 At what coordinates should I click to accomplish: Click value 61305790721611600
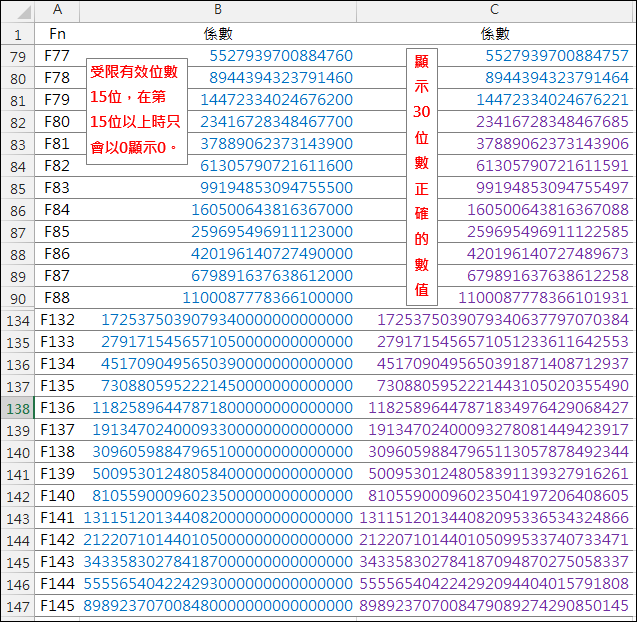click(276, 165)
